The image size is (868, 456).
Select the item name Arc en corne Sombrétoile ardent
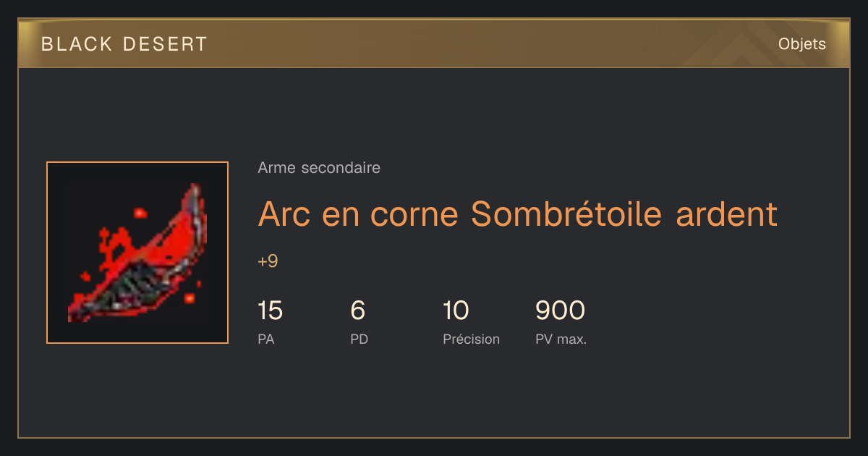pos(517,214)
